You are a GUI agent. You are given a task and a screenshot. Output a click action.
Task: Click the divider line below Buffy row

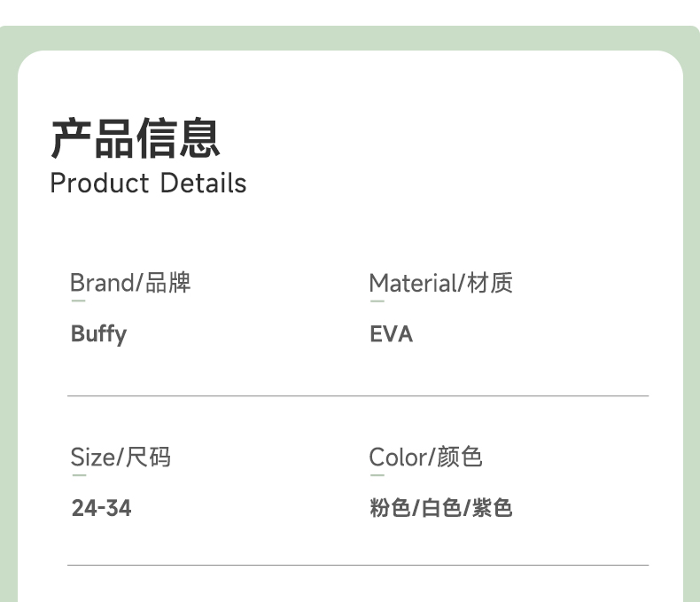click(358, 395)
